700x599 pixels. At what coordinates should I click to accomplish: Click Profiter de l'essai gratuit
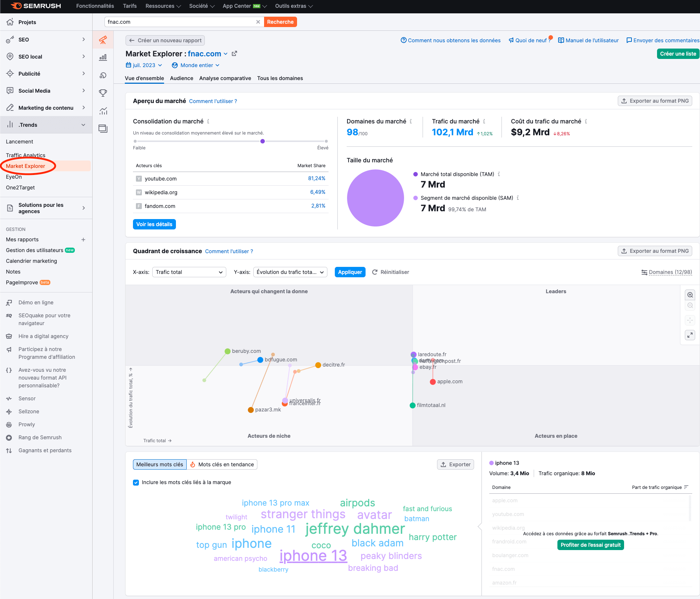tap(590, 545)
